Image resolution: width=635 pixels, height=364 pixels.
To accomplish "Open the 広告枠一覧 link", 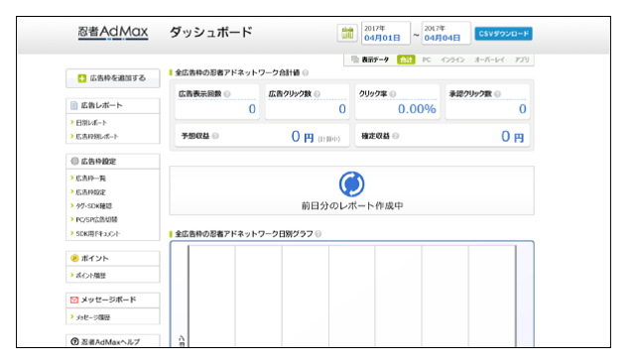I will [x=90, y=179].
